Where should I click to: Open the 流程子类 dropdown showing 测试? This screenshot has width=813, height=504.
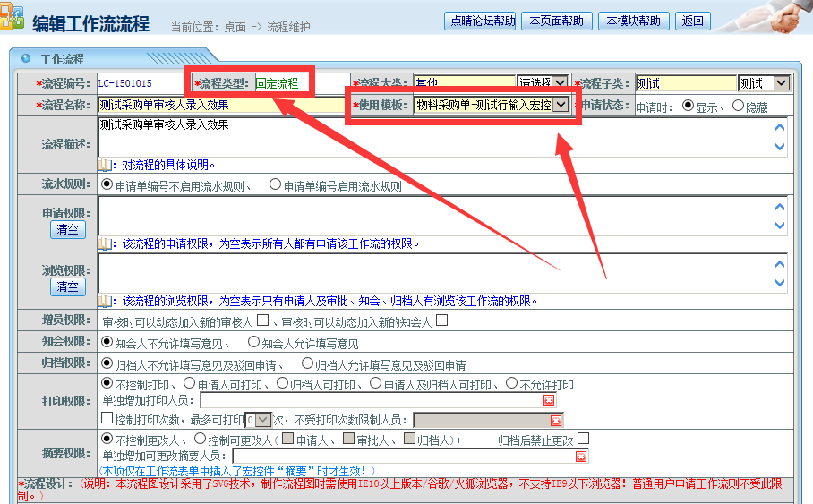781,83
